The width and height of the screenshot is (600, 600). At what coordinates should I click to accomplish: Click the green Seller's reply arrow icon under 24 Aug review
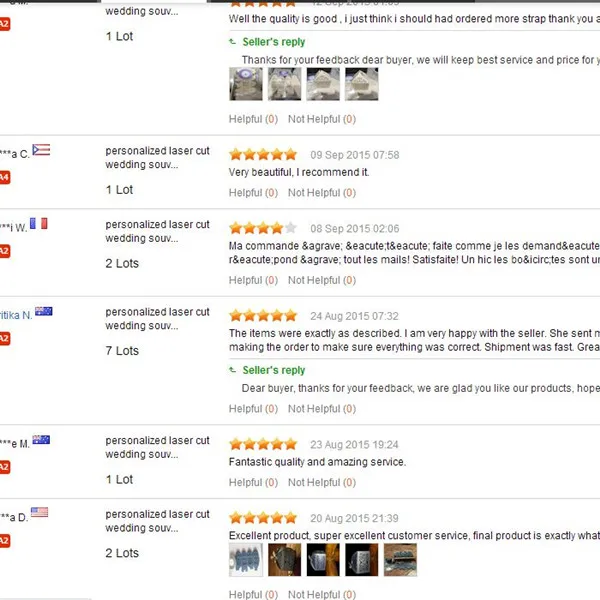tap(232, 370)
